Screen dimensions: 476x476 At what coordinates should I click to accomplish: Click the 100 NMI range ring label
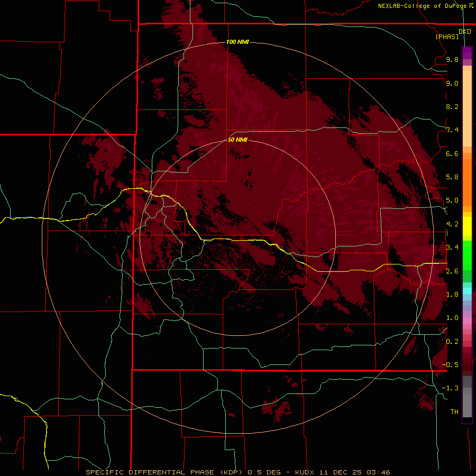click(x=237, y=42)
